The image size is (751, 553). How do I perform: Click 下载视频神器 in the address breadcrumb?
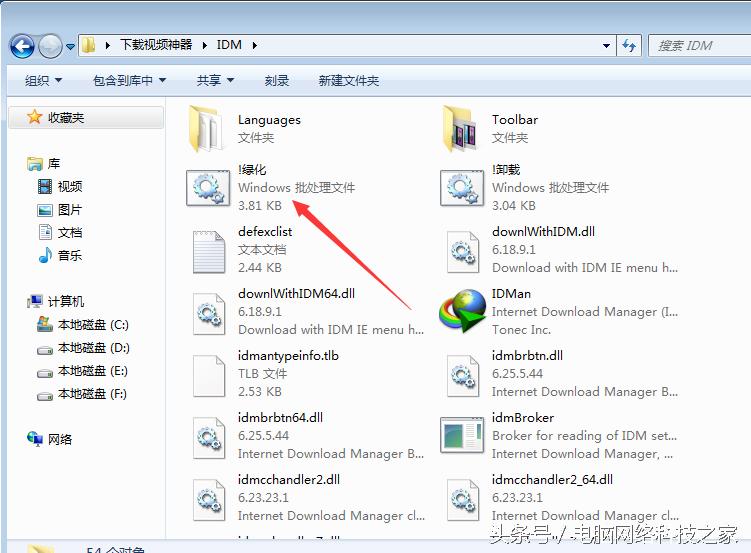[x=159, y=45]
